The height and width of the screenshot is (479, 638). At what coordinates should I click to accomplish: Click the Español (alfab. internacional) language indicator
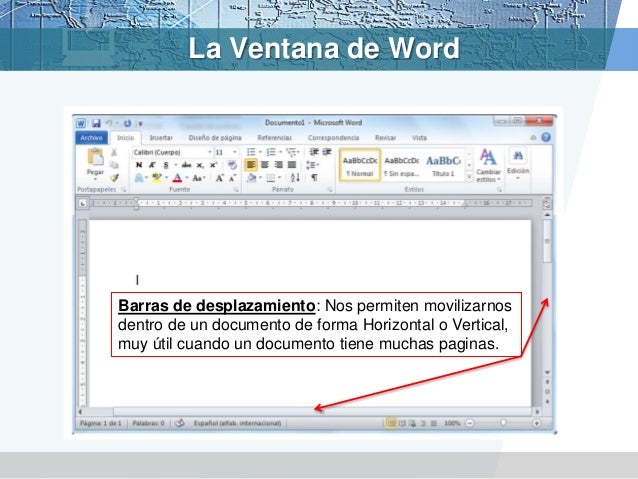tap(237, 423)
